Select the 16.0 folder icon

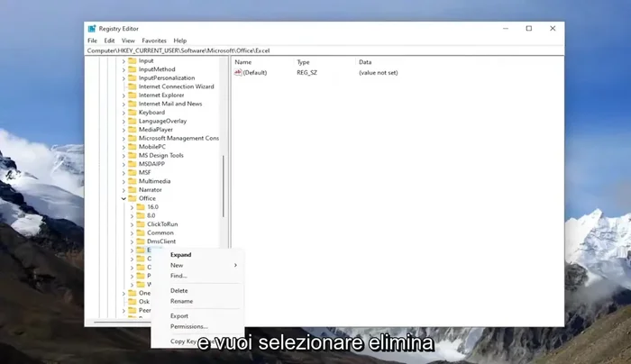141,206
